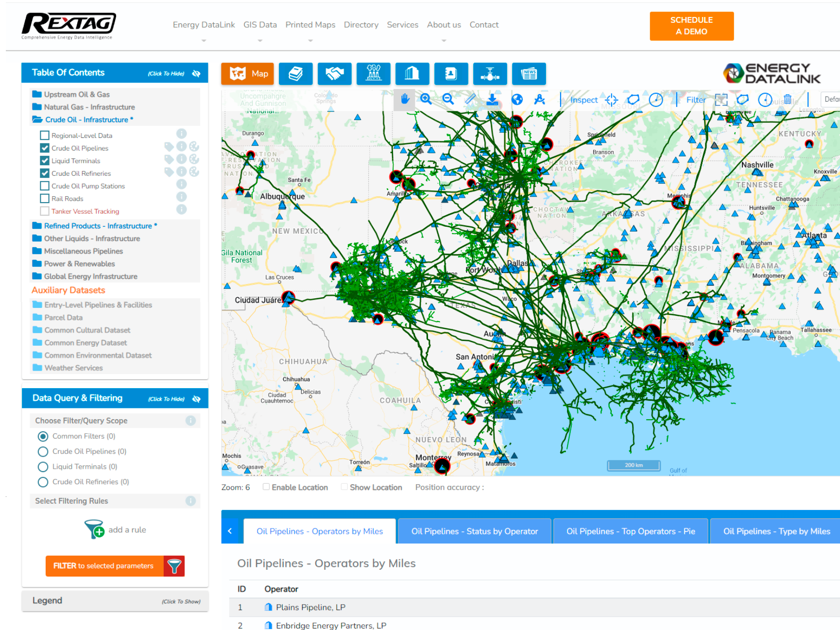Open the oil rig toolbar button
Screen dimensions: 840x630
coord(374,74)
